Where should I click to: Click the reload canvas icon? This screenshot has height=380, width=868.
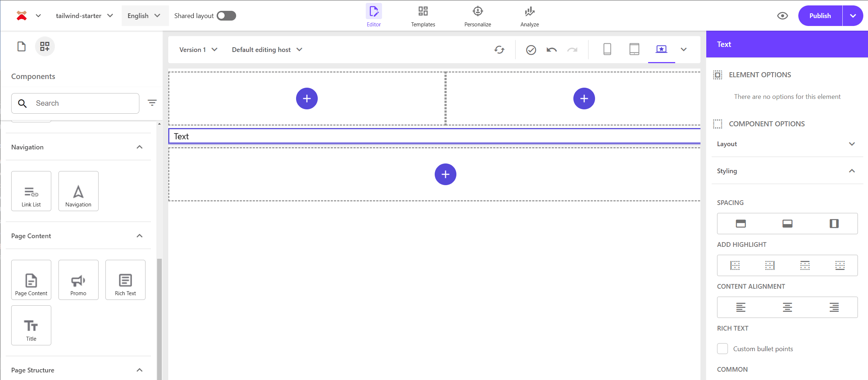tap(499, 50)
